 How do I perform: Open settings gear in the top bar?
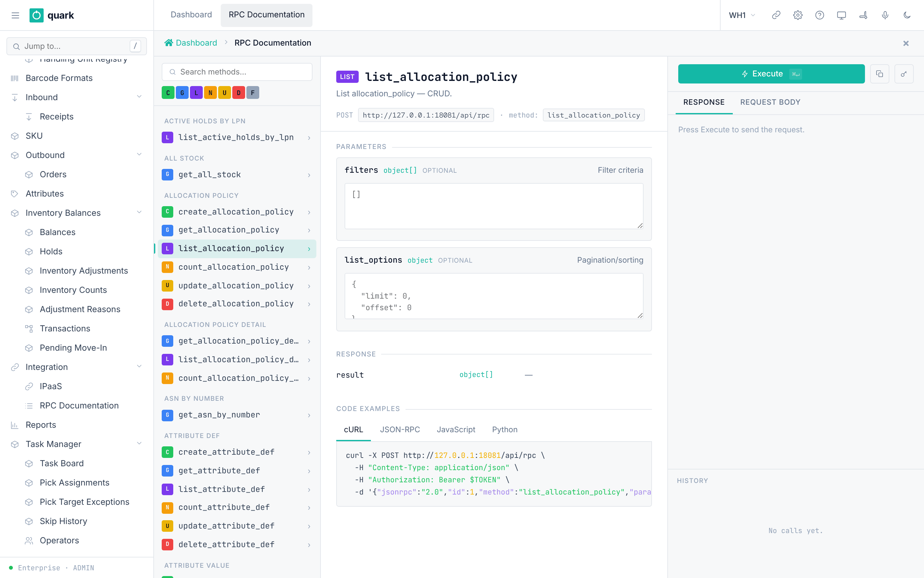tap(798, 15)
